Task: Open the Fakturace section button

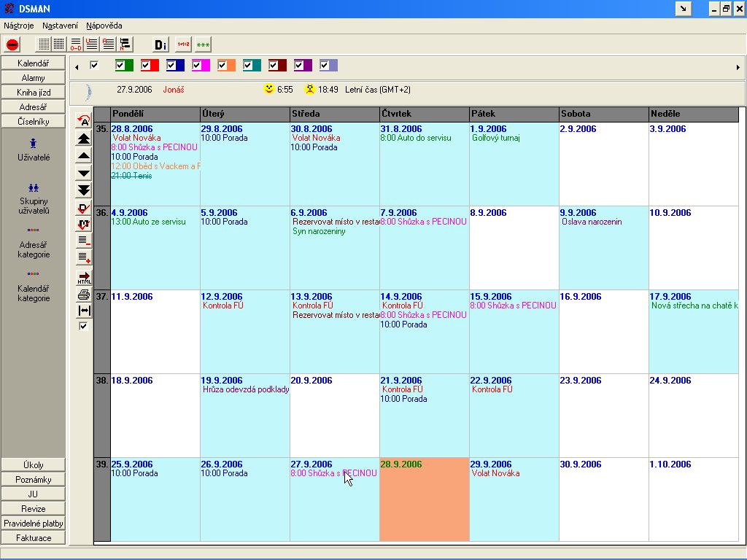Action: tap(34, 537)
